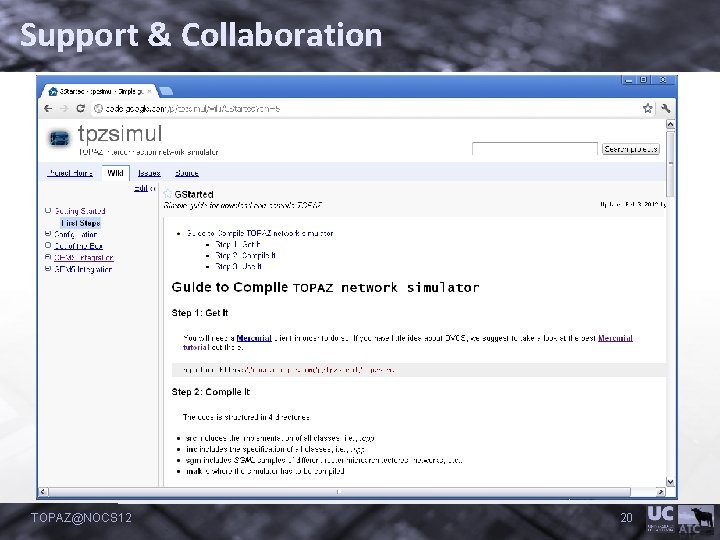
Task: Click the tpzsimul project logo icon
Action: 59,138
